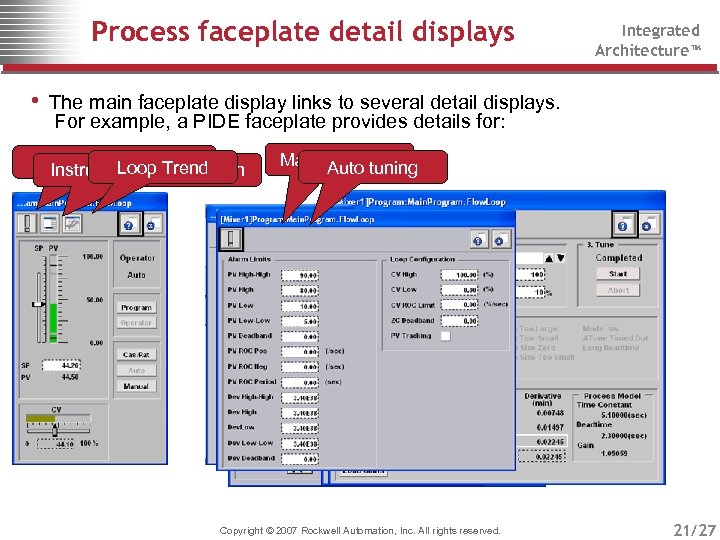Screen dimensions: 720x540
Task: Click the 10 % field in auto tuning window
Action: point(531,292)
